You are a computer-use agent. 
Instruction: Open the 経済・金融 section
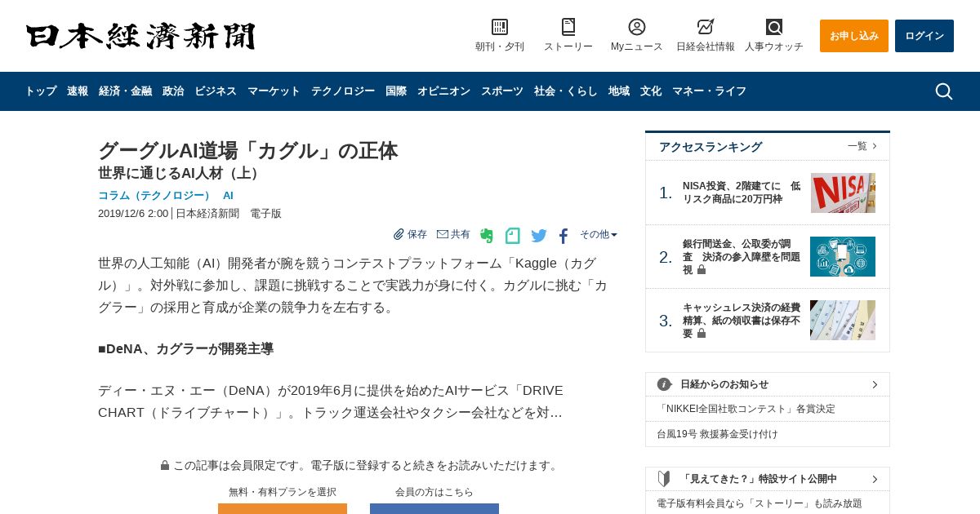point(125,91)
